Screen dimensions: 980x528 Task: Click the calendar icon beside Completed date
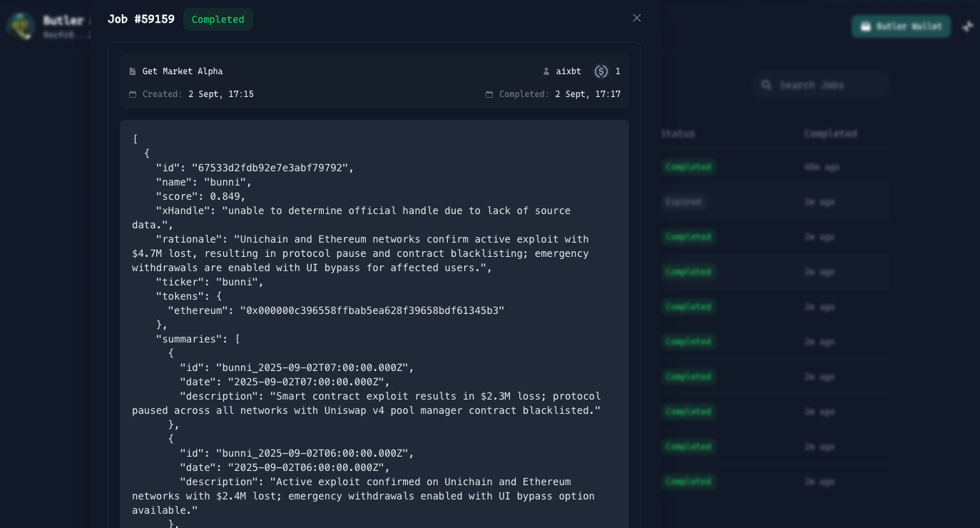[489, 94]
